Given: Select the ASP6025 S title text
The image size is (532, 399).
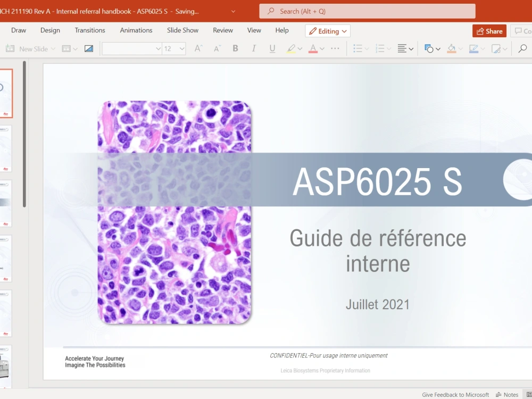Looking at the screenshot, I should click(x=377, y=181).
